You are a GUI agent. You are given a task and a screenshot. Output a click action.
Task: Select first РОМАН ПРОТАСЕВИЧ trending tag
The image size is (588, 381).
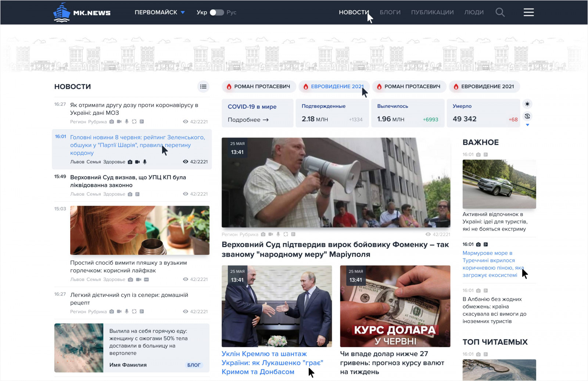[259, 86]
